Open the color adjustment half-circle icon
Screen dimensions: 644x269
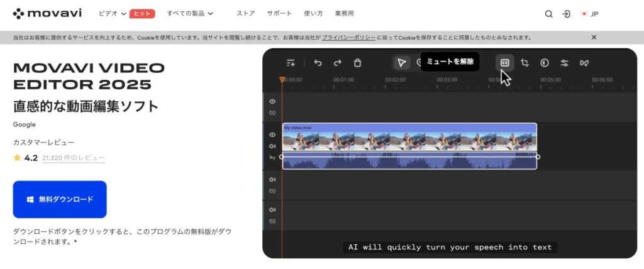pyautogui.click(x=545, y=63)
